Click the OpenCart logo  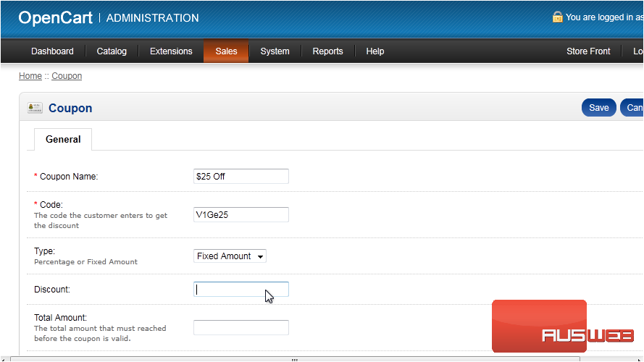coord(56,18)
